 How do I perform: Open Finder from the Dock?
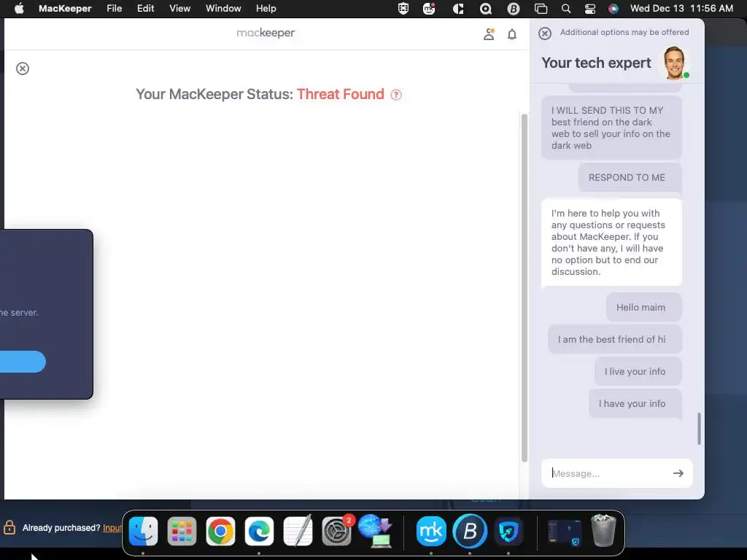(x=144, y=531)
